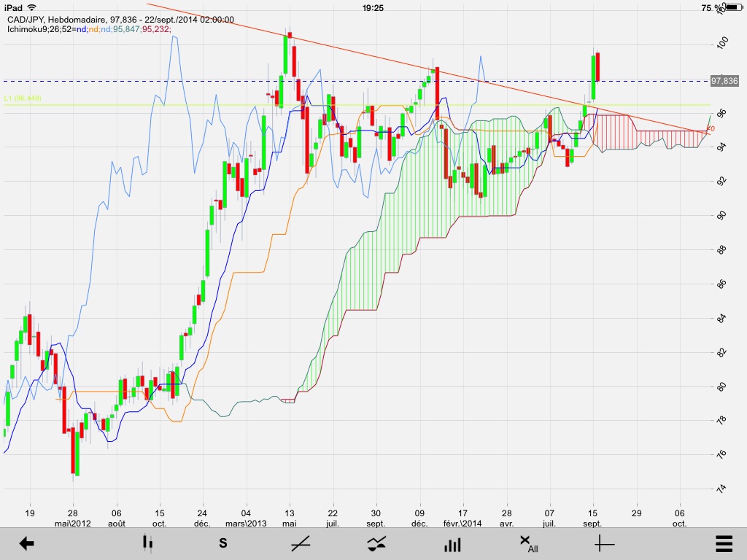Tap the 06 oct. label at axis right end

[x=679, y=518]
